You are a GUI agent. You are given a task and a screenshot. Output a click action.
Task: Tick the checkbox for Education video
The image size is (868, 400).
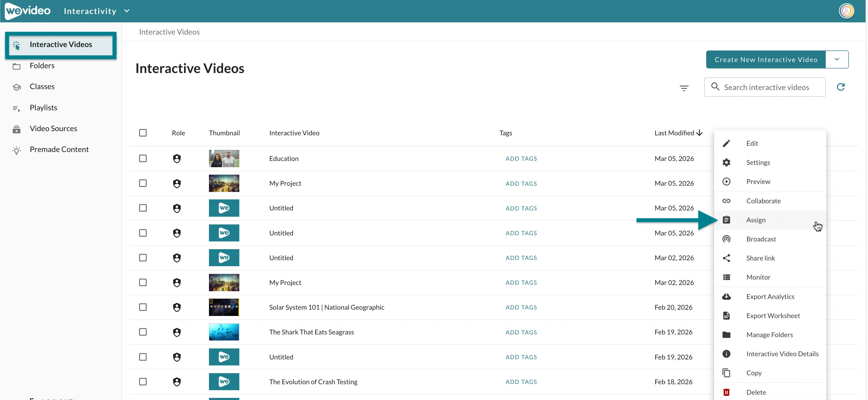(143, 159)
